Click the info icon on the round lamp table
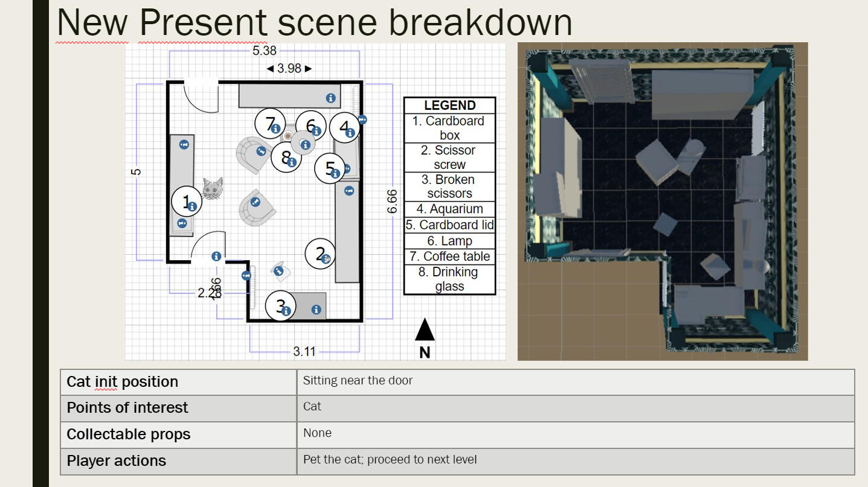The width and height of the screenshot is (868, 487). (305, 145)
